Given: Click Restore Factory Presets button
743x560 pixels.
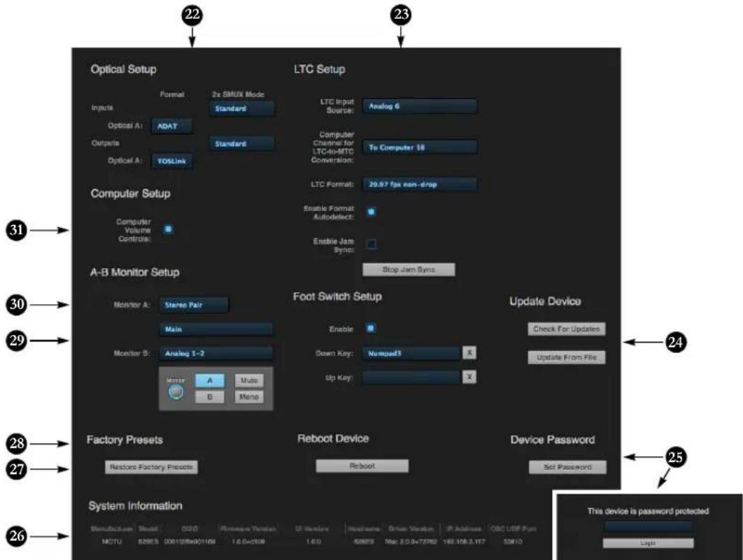Looking at the screenshot, I should pos(151,467).
